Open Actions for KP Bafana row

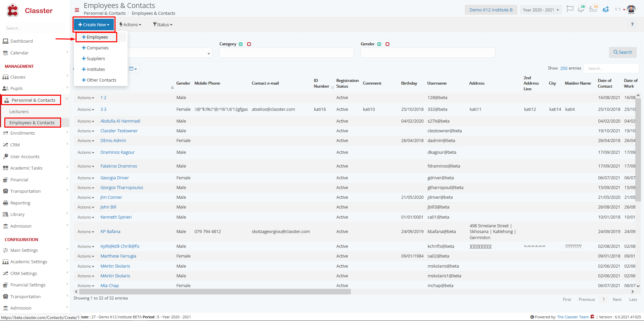[86, 232]
